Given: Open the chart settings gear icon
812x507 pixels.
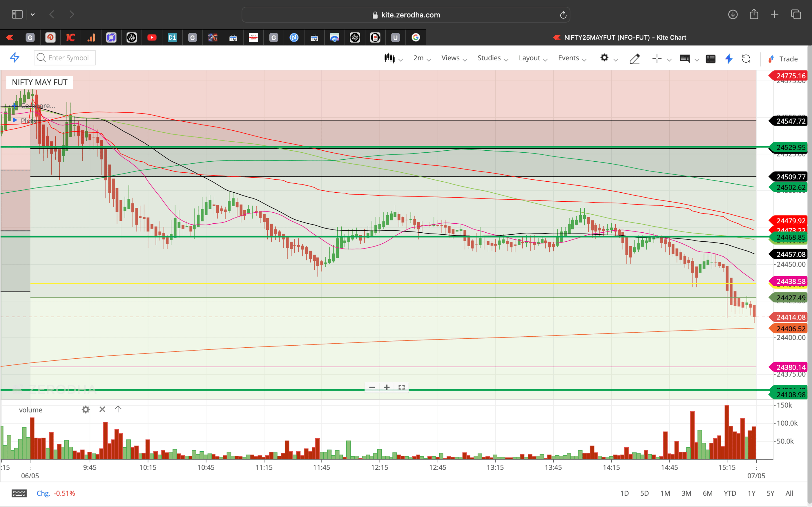Looking at the screenshot, I should (x=604, y=58).
